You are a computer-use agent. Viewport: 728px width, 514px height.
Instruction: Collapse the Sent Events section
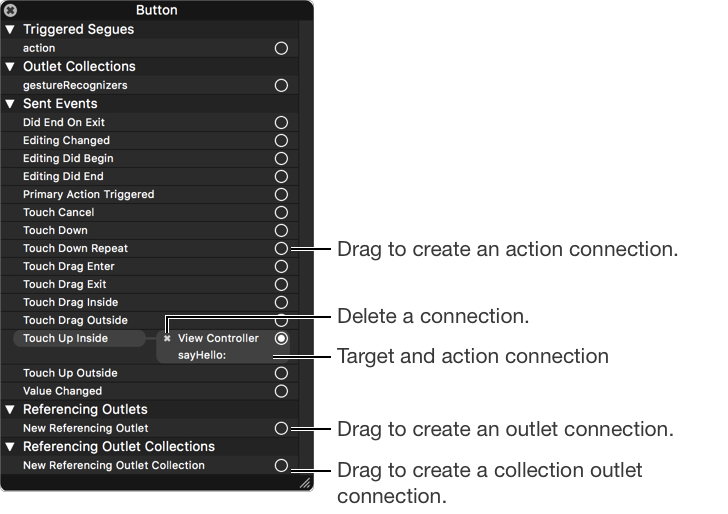10,104
